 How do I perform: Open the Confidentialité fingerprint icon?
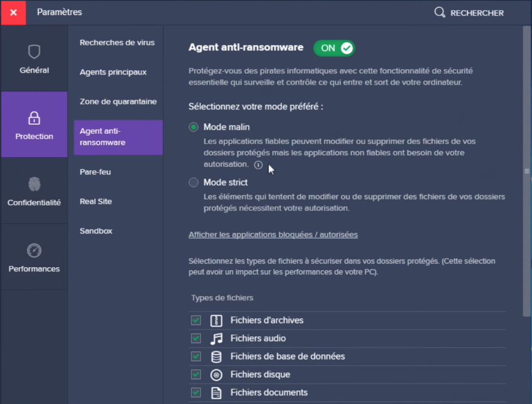(x=34, y=184)
